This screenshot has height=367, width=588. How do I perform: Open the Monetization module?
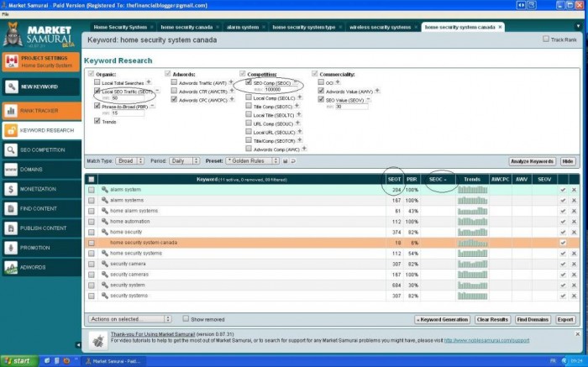tap(41, 189)
